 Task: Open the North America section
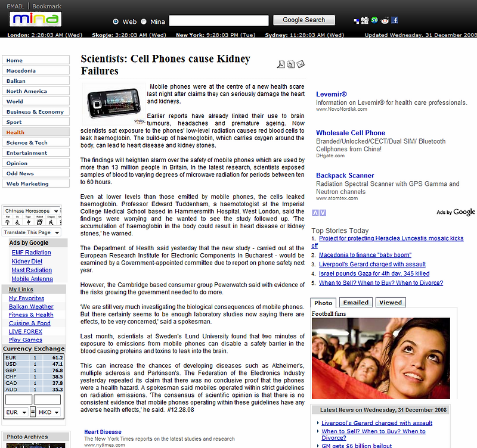pyautogui.click(x=36, y=91)
